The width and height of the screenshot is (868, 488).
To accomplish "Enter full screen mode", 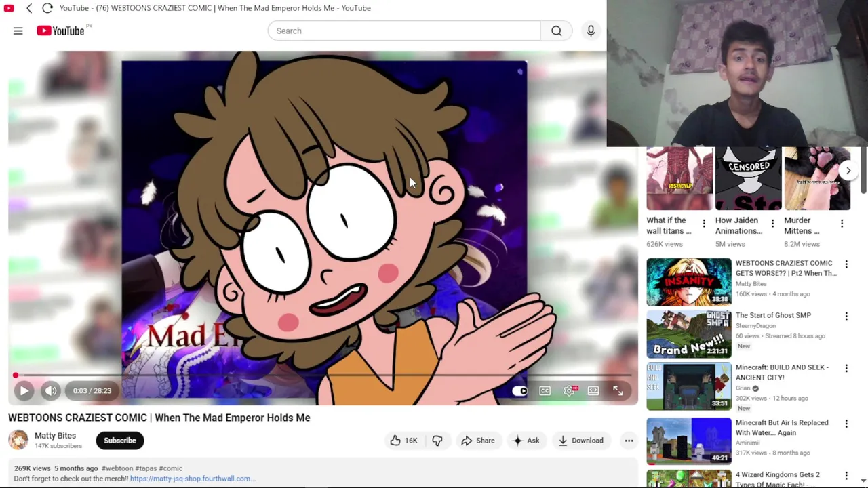I will pyautogui.click(x=618, y=390).
